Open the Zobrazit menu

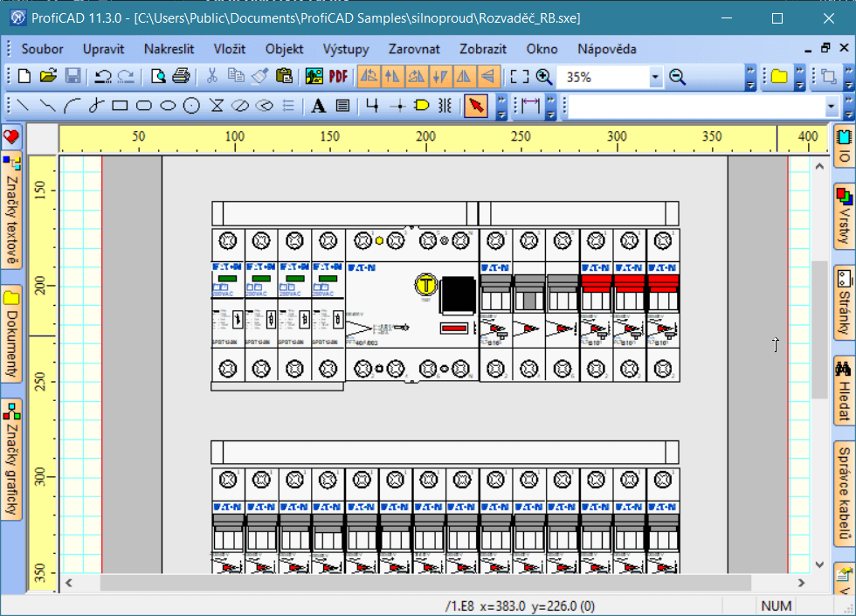click(483, 49)
